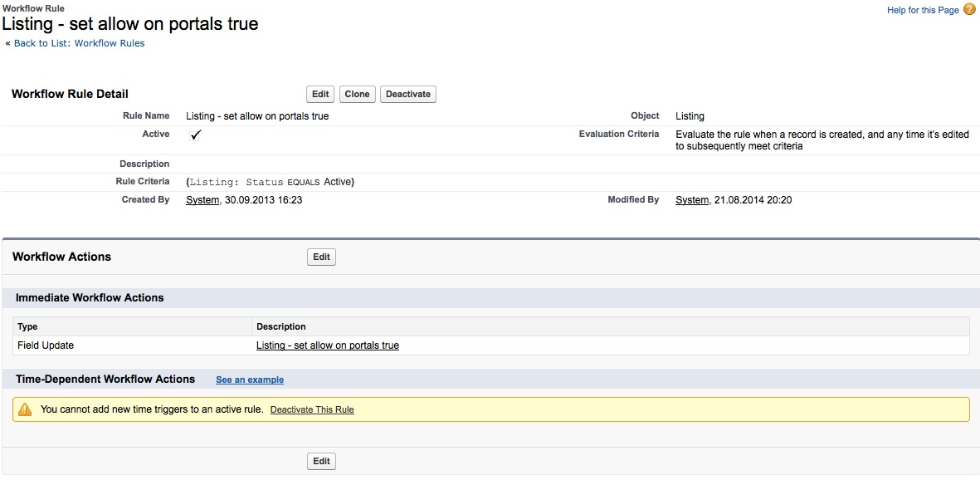Click the back arrow before Back to List

click(7, 42)
